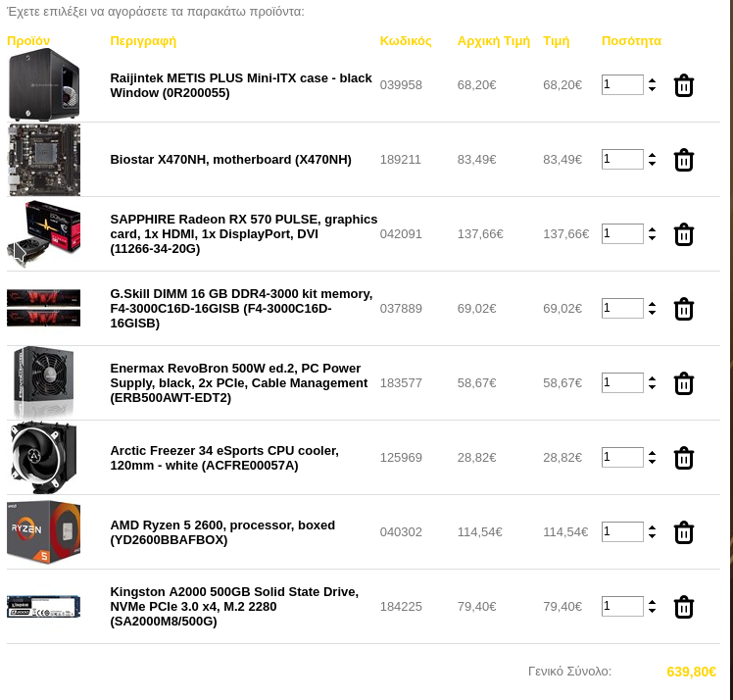Remove Biostar X470NH motherboard from cart
Image resolution: width=733 pixels, height=700 pixels.
point(683,160)
